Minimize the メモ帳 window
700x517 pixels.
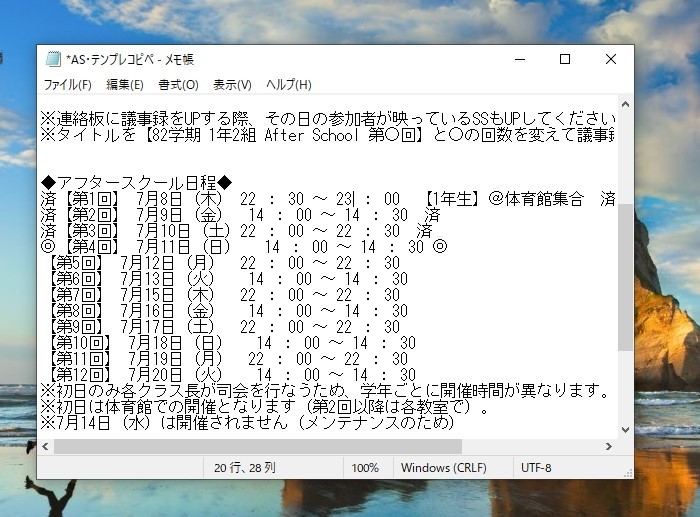click(520, 59)
